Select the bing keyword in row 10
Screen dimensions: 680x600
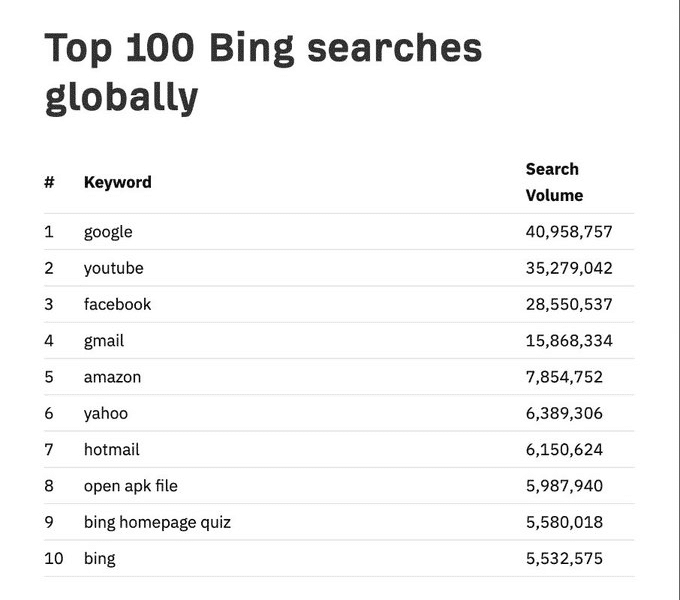[x=100, y=559]
